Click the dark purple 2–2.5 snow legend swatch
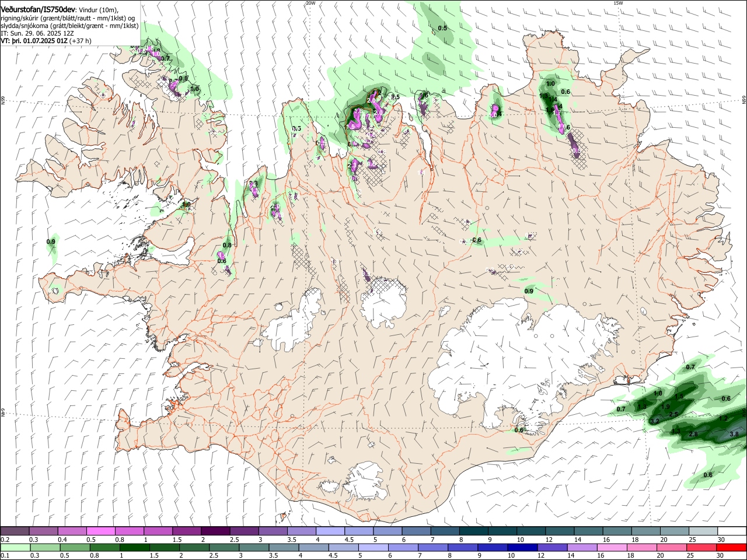This screenshot has width=747, height=560. click(215, 531)
